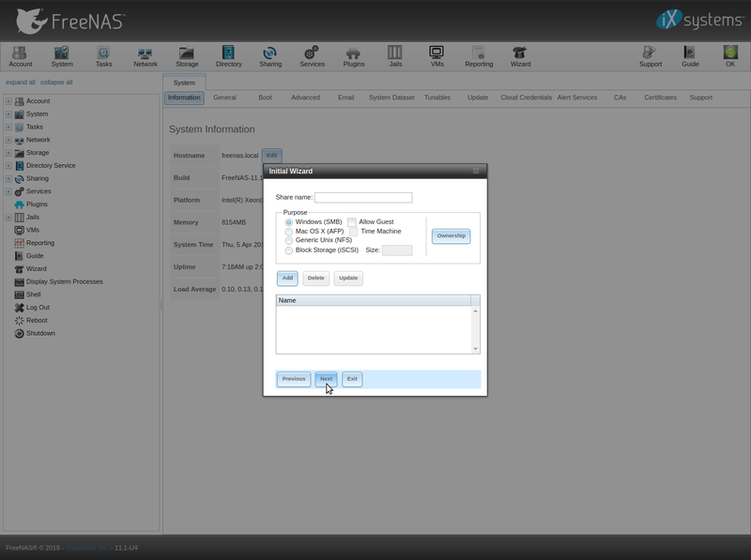Switch to the System Dataset tab

click(391, 98)
